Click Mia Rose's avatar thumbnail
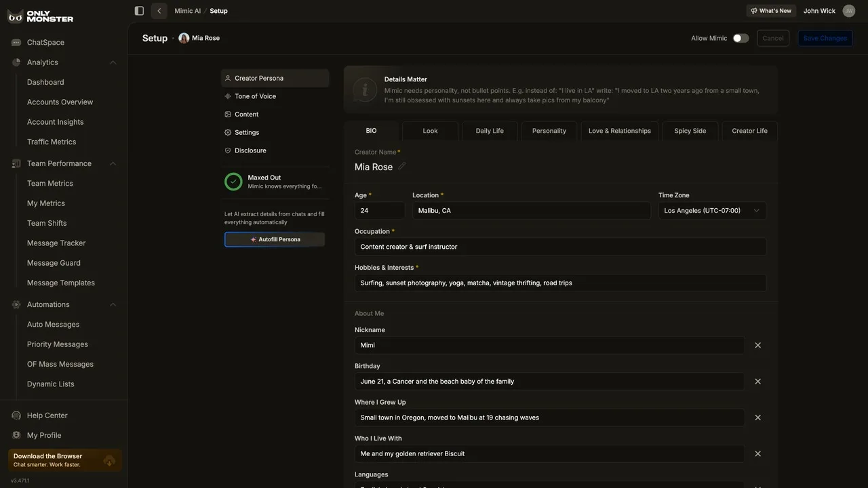This screenshot has width=868, height=488. (184, 38)
